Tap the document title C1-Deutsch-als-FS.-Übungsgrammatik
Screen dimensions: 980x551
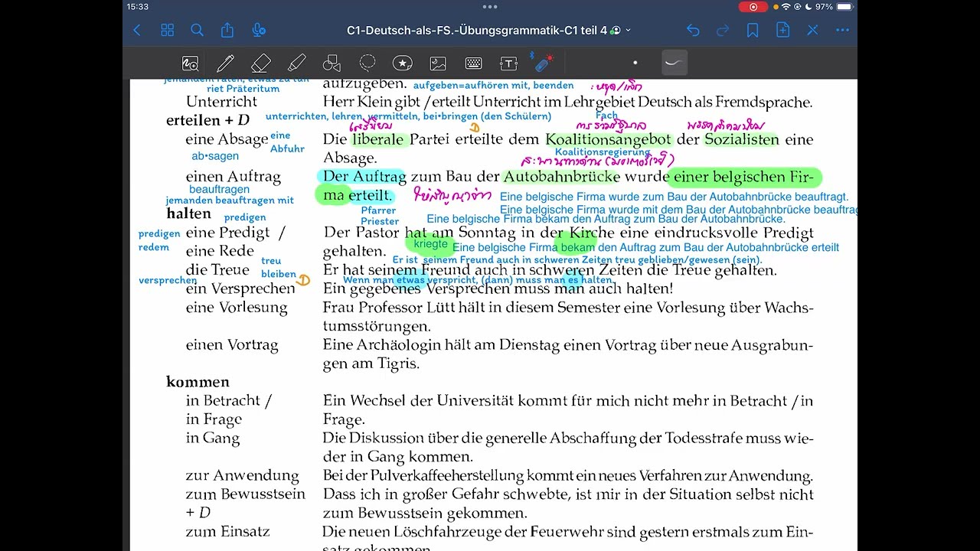pos(476,31)
